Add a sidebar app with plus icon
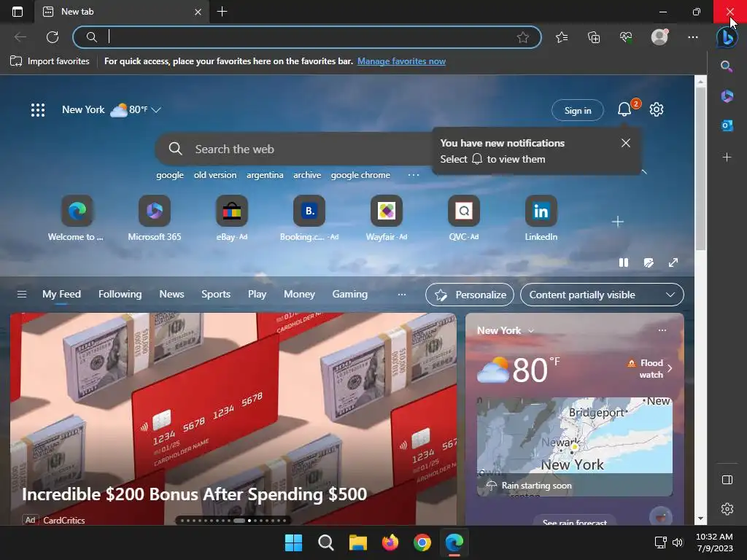The width and height of the screenshot is (747, 560). pos(727,157)
